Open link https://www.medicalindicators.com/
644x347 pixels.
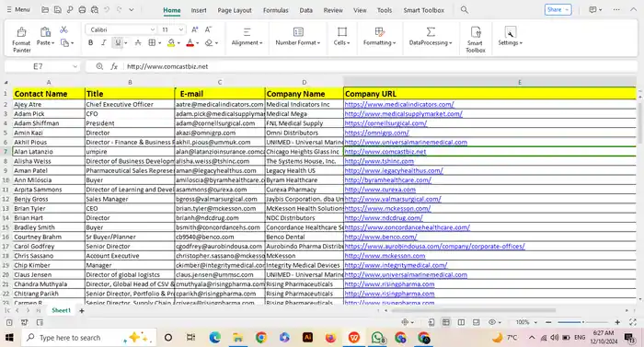(399, 104)
